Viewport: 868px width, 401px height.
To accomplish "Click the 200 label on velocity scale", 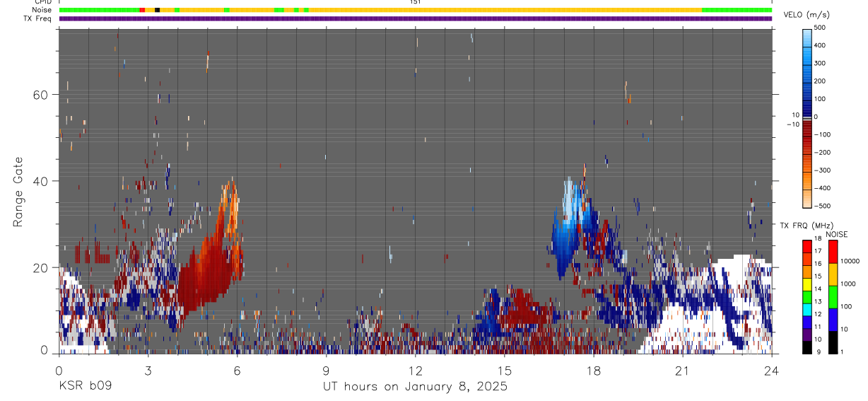I will click(x=820, y=81).
